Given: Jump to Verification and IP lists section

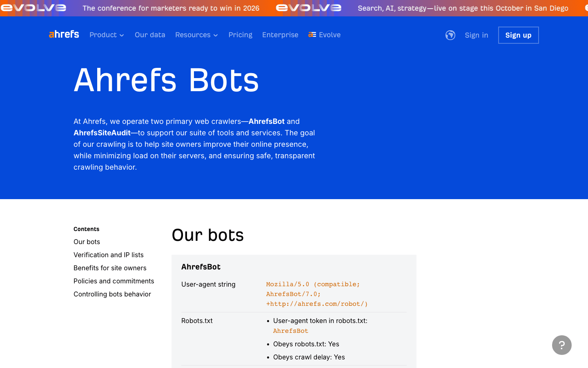Looking at the screenshot, I should click(109, 255).
